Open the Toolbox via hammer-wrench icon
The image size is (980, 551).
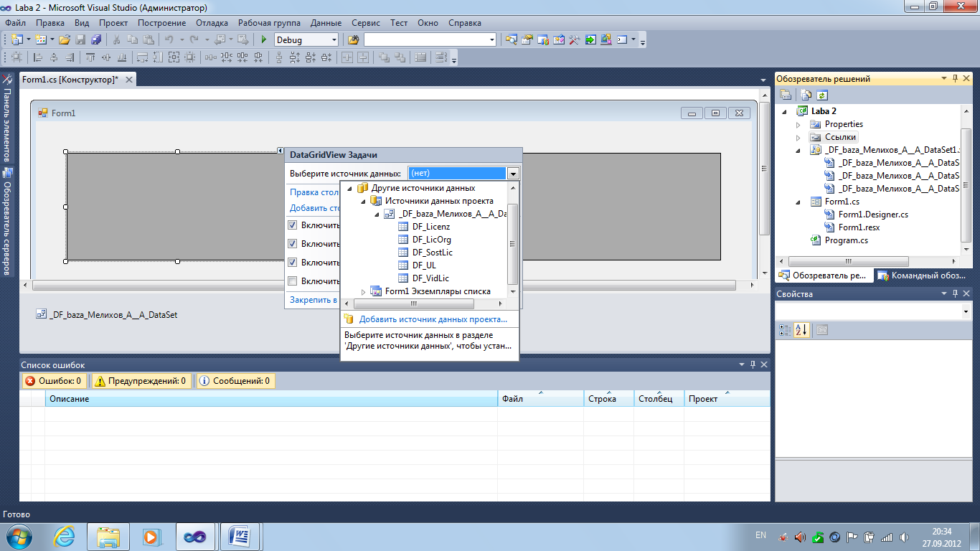[574, 40]
